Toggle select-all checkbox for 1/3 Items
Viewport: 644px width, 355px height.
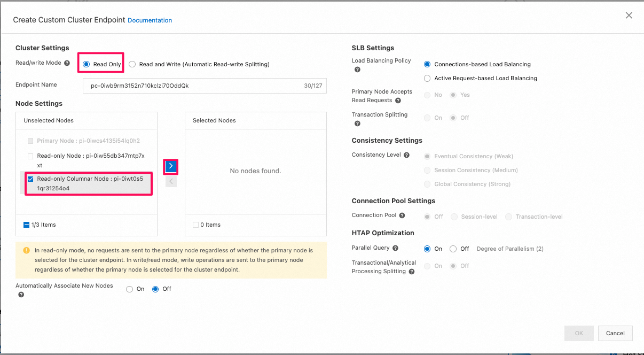pyautogui.click(x=26, y=225)
